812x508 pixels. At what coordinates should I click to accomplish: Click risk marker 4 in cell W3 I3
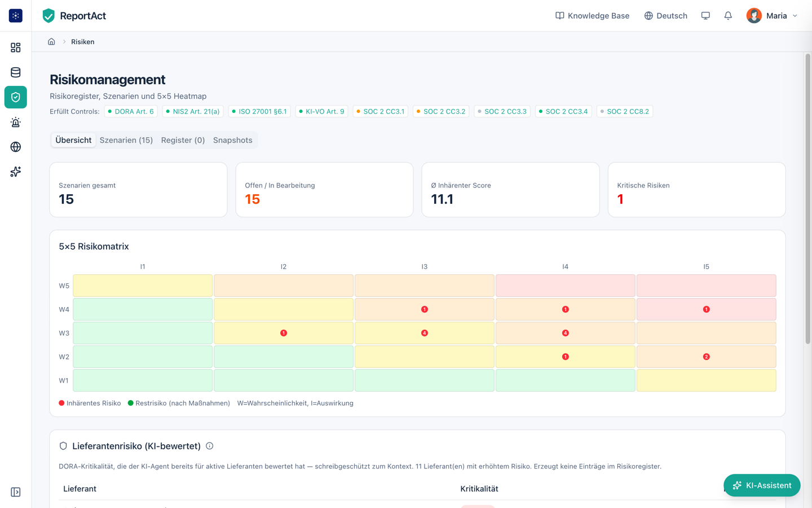(425, 333)
